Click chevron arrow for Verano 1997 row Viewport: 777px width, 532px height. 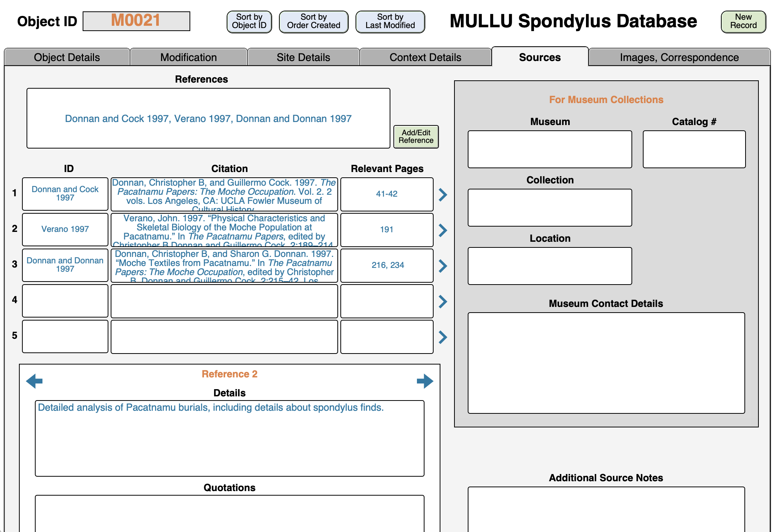443,230
